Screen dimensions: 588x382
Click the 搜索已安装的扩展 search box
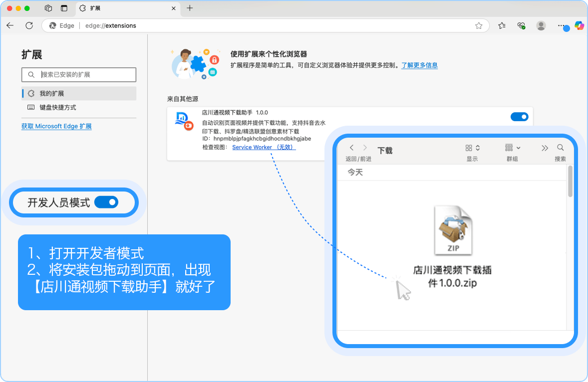(79, 74)
